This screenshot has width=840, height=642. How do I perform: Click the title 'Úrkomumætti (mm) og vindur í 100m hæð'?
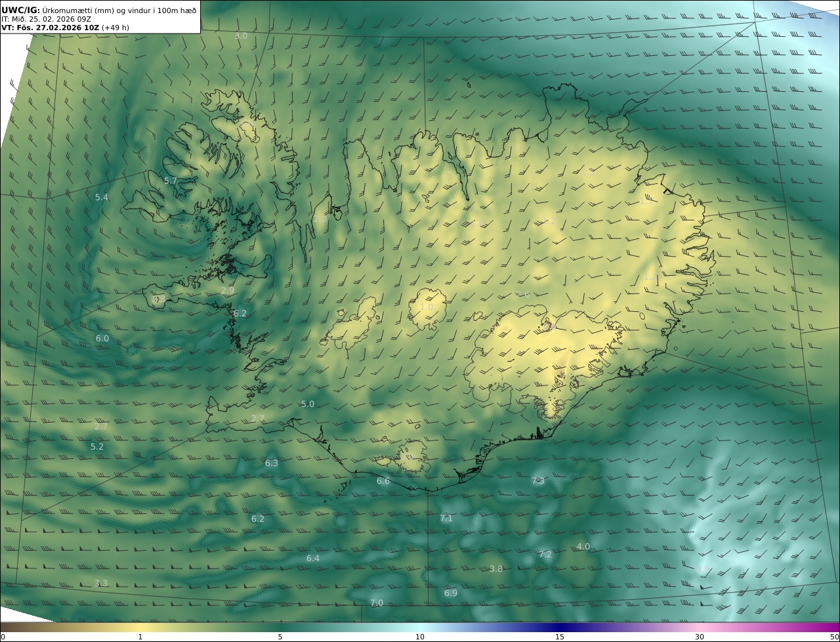pos(119,10)
